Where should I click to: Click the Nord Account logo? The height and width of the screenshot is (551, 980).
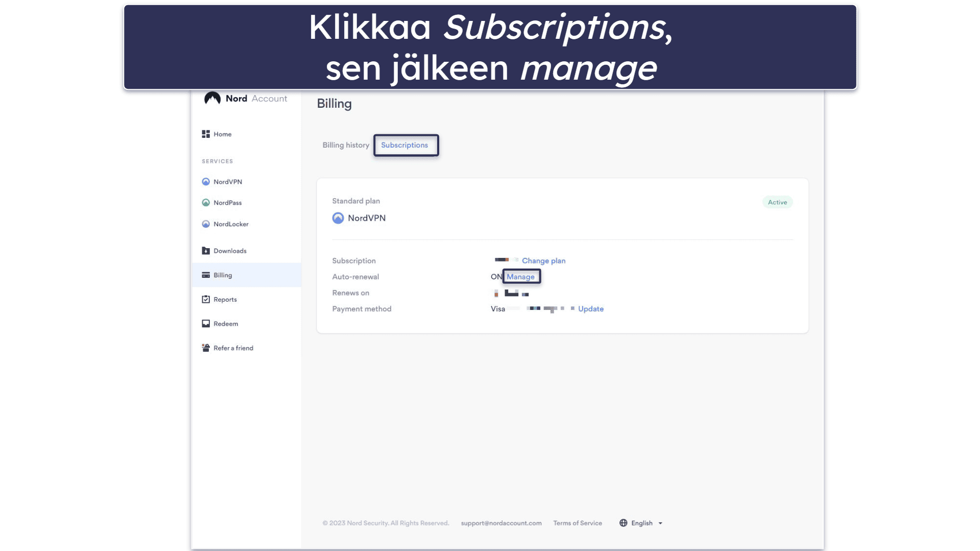tap(245, 98)
